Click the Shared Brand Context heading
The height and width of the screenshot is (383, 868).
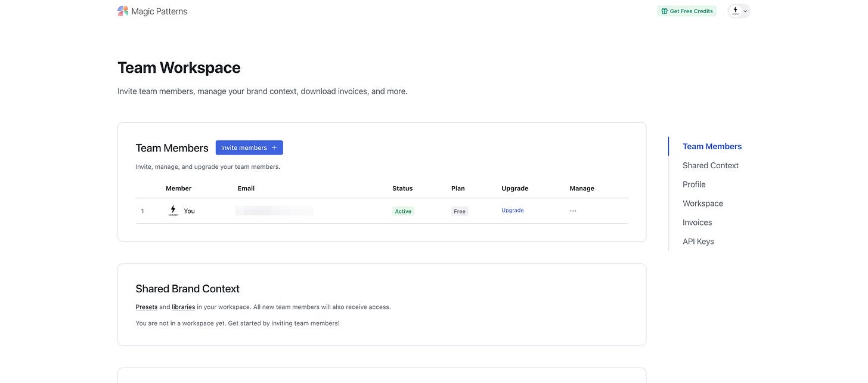pos(187,289)
